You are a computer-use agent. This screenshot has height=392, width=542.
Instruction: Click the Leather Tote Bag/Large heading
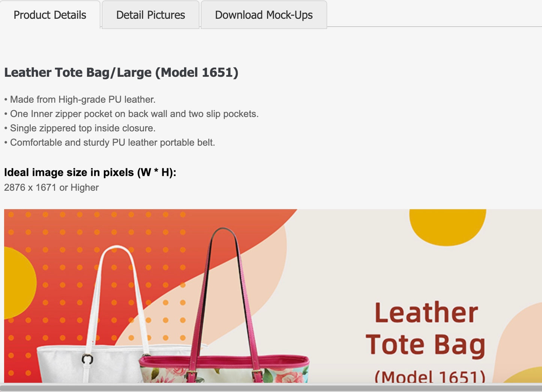coord(121,72)
